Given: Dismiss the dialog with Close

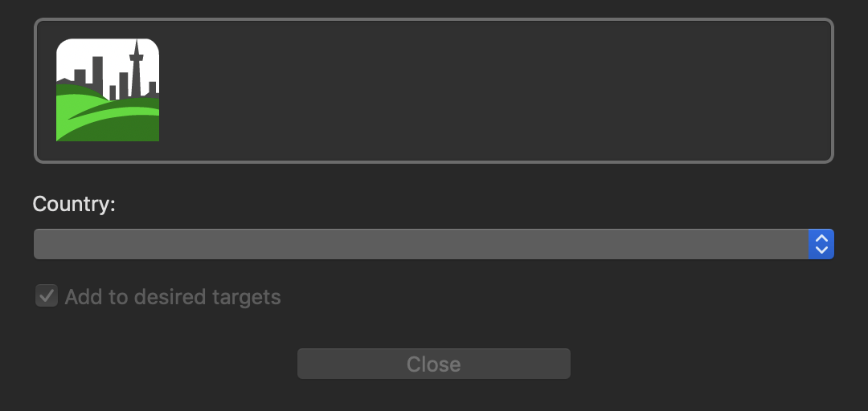Looking at the screenshot, I should click(x=434, y=364).
